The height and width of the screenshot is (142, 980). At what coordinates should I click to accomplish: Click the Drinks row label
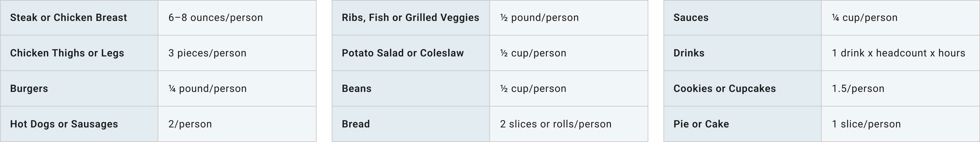689,53
